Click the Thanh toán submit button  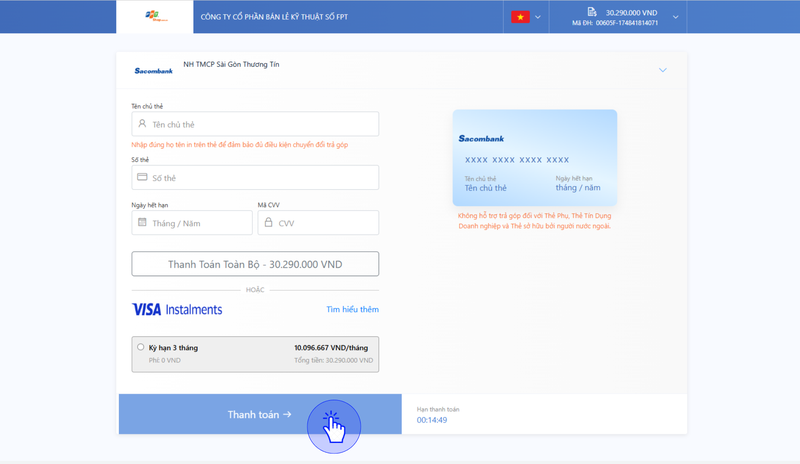(260, 414)
